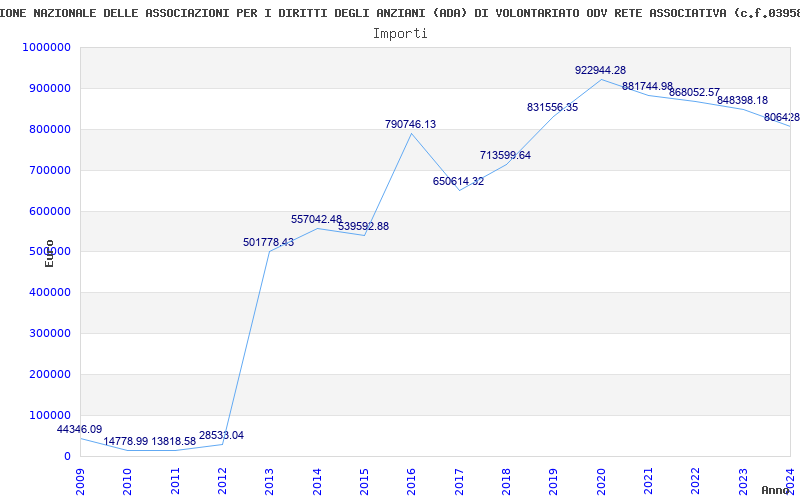Screen dimensions: 800x500
Task: Select the 28533.04 data label
Action: 221,435
